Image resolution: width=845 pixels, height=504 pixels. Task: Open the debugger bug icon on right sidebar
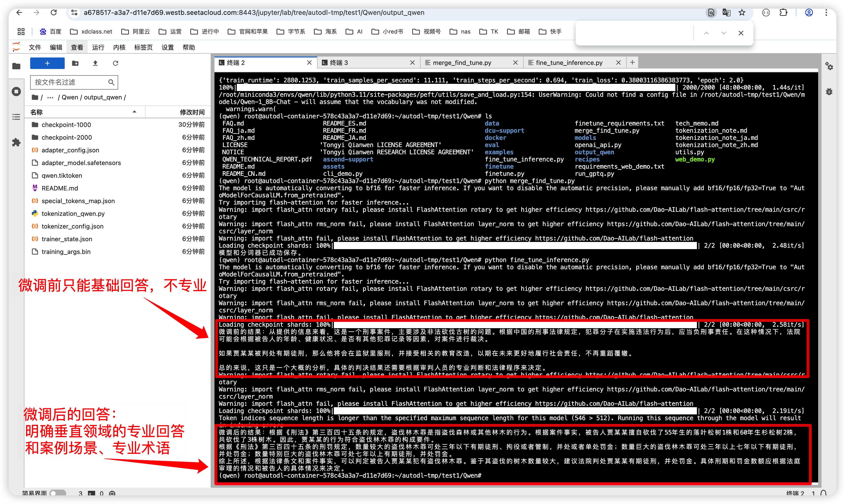click(x=829, y=91)
